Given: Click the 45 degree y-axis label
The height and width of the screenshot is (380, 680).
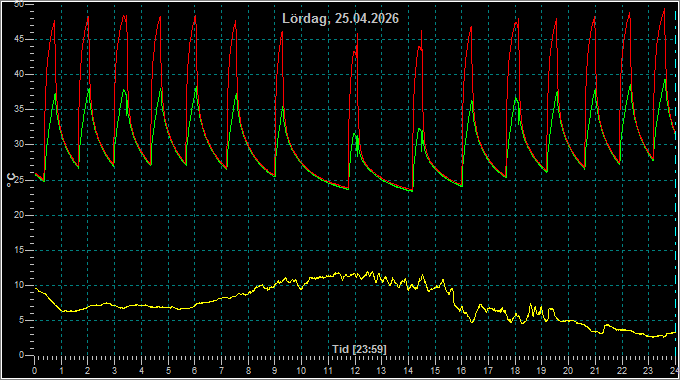Looking at the screenshot, I should coord(19,39).
